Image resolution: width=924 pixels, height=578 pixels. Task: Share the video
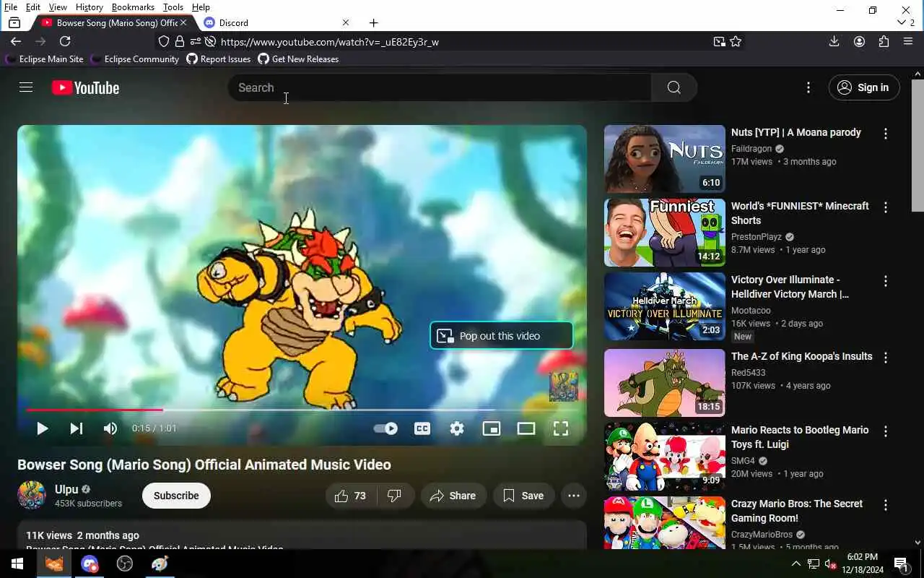click(x=453, y=496)
